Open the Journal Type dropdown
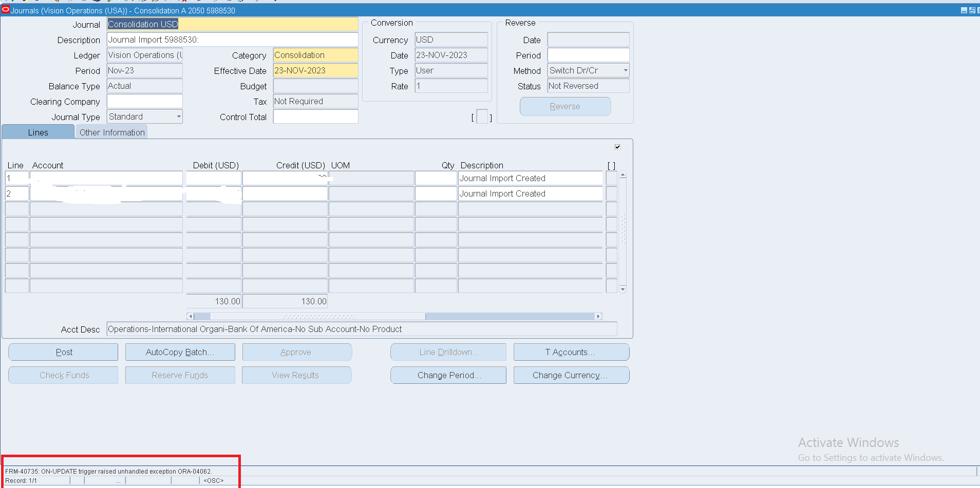Image resolution: width=980 pixels, height=488 pixels. click(x=178, y=117)
